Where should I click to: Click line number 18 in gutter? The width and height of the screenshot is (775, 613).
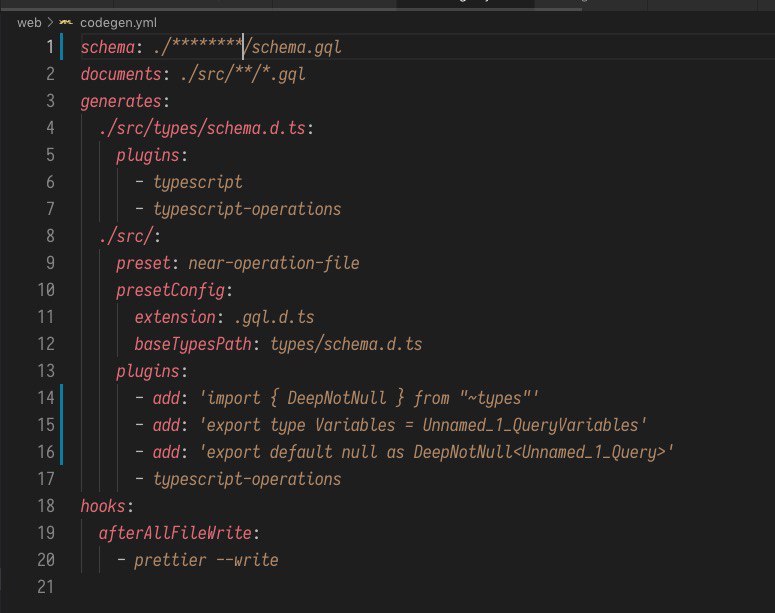click(x=45, y=506)
